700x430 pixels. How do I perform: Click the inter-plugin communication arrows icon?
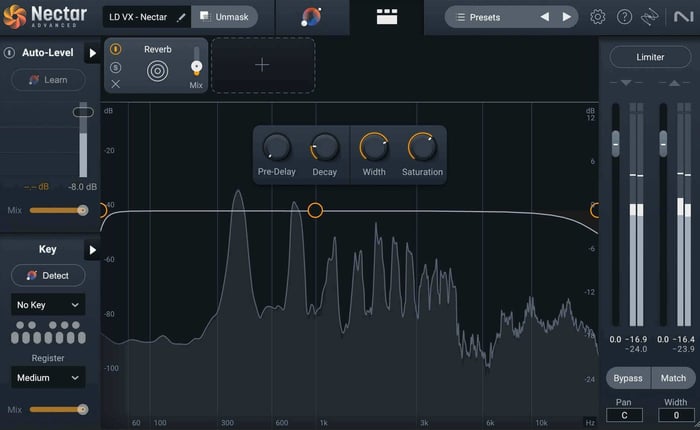(650, 17)
